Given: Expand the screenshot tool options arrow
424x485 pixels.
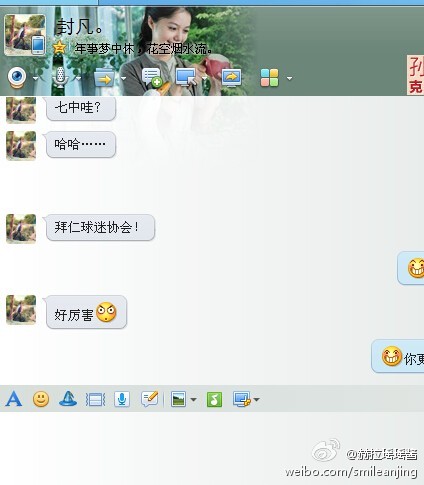Looking at the screenshot, I should 257,399.
